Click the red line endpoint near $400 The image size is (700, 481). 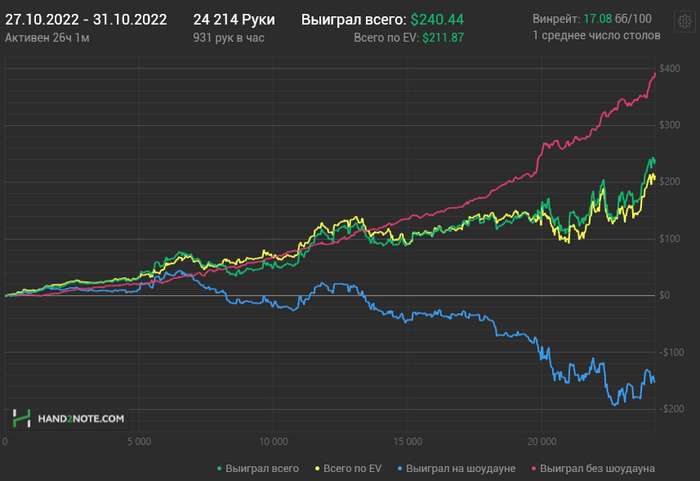(x=655, y=73)
